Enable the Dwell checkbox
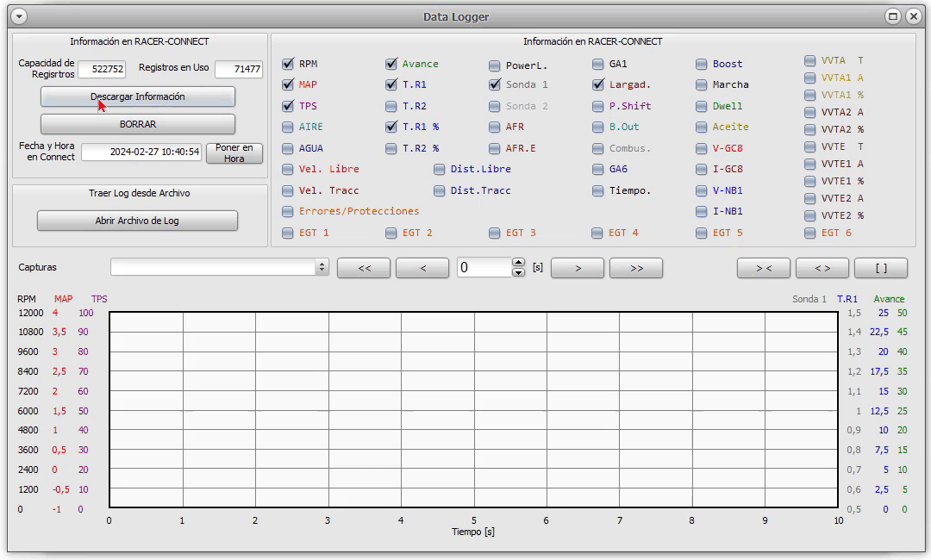 701,106
